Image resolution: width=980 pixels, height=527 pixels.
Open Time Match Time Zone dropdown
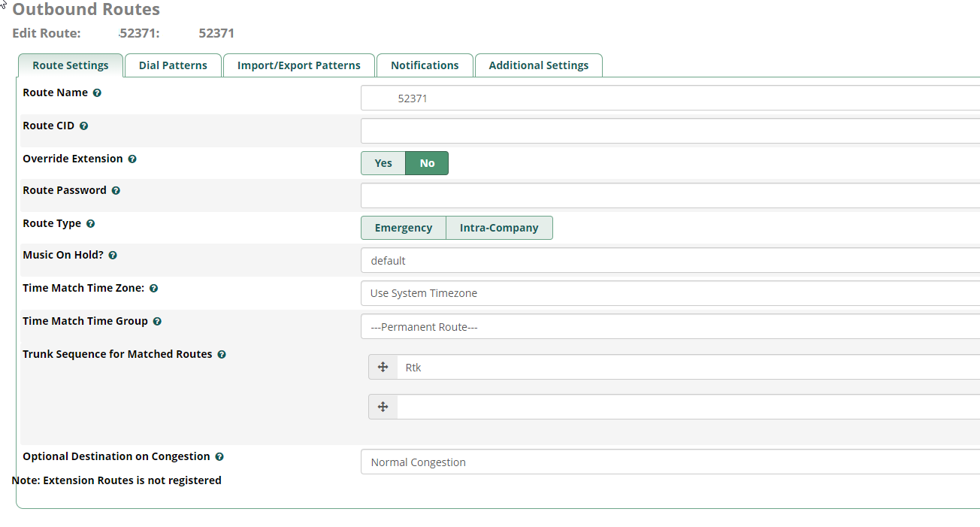click(669, 293)
